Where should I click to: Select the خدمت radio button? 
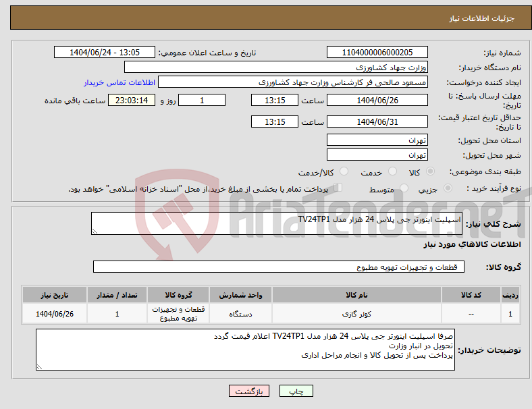click(x=392, y=171)
